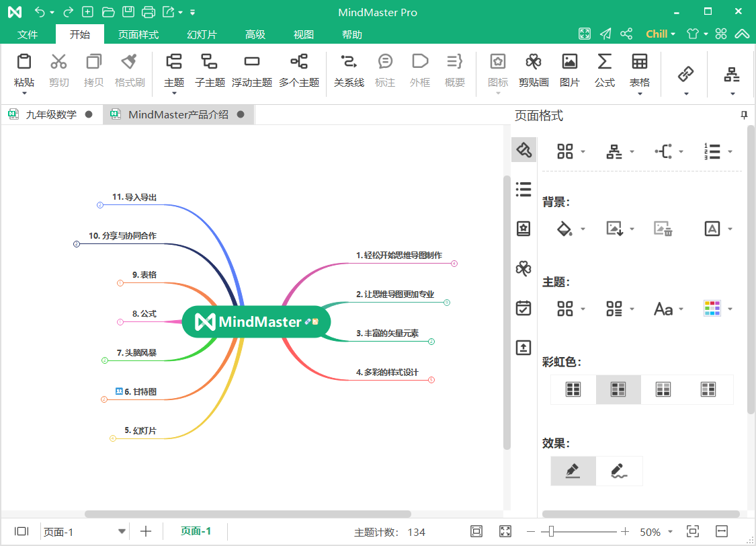Click the Print icon in title bar

(149, 12)
